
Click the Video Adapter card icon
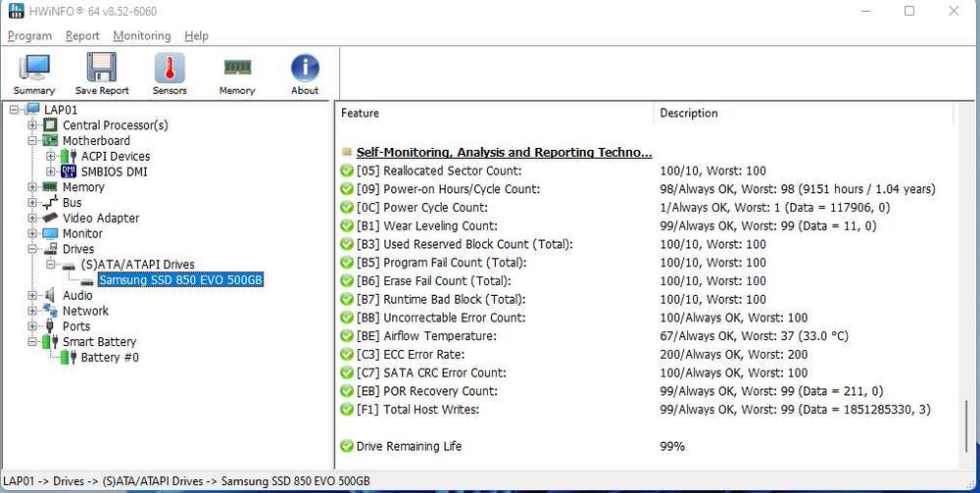(50, 218)
